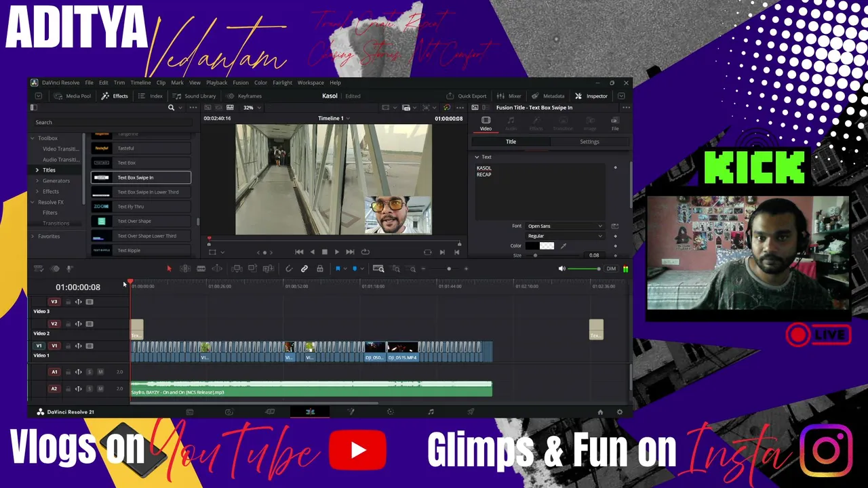This screenshot has height=488, width=868.
Task: Select Text Over Shape title
Action: [141, 222]
